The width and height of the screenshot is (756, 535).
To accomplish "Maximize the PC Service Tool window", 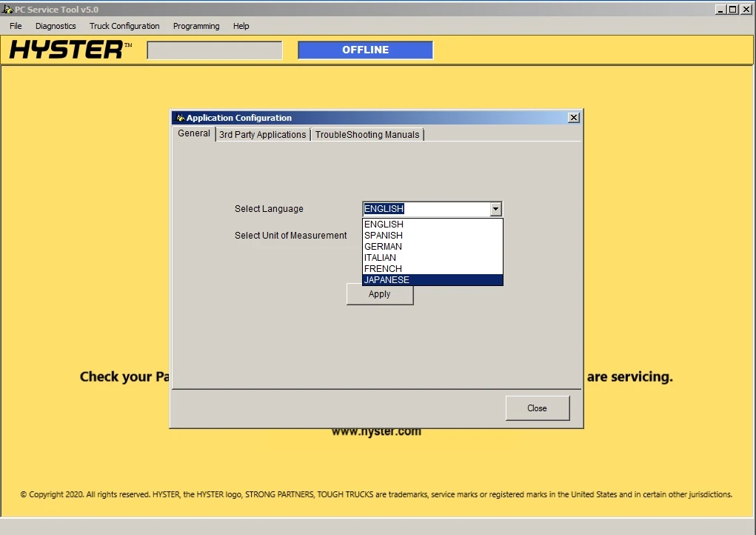I will click(x=732, y=9).
